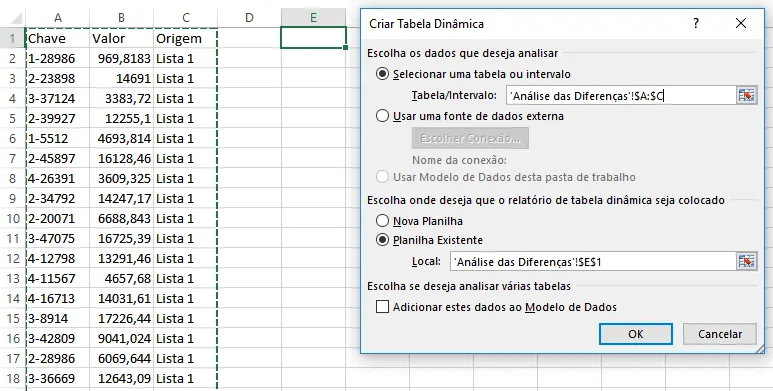Select 'Usar uma fonte de dados externa'
The width and height of the screenshot is (773, 391).
click(470, 116)
